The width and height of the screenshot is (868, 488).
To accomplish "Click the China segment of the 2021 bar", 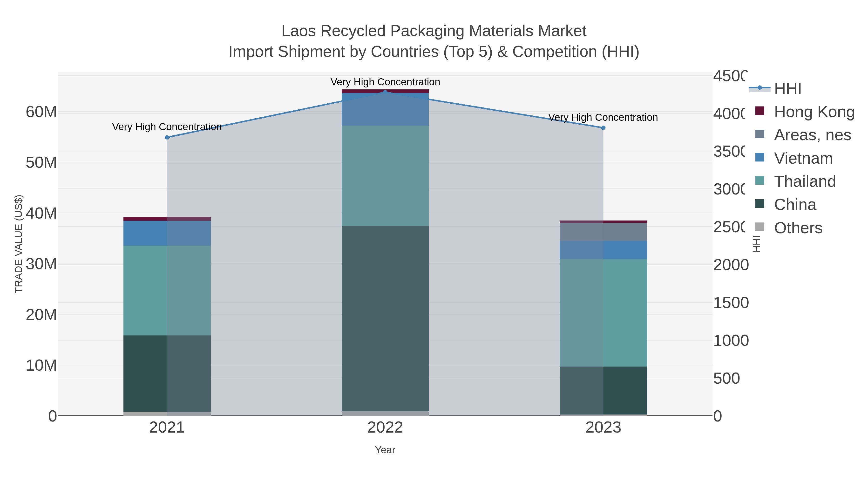I will pos(167,374).
